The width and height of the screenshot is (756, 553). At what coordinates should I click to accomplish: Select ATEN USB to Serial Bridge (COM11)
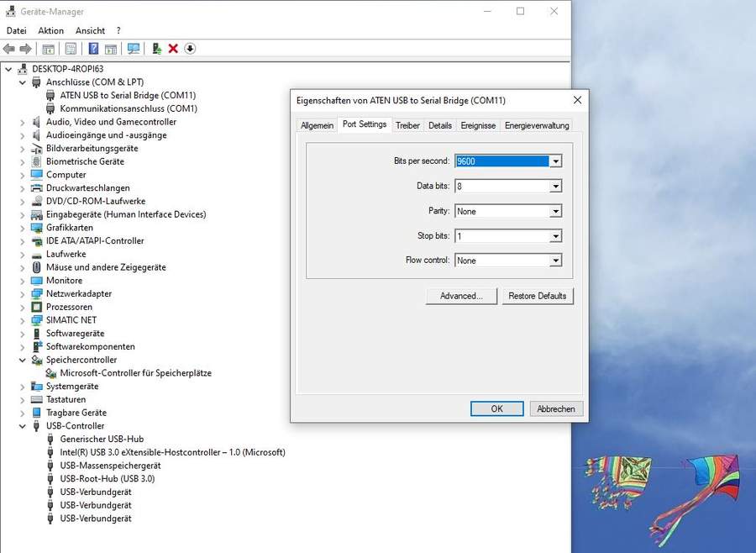pyautogui.click(x=128, y=96)
